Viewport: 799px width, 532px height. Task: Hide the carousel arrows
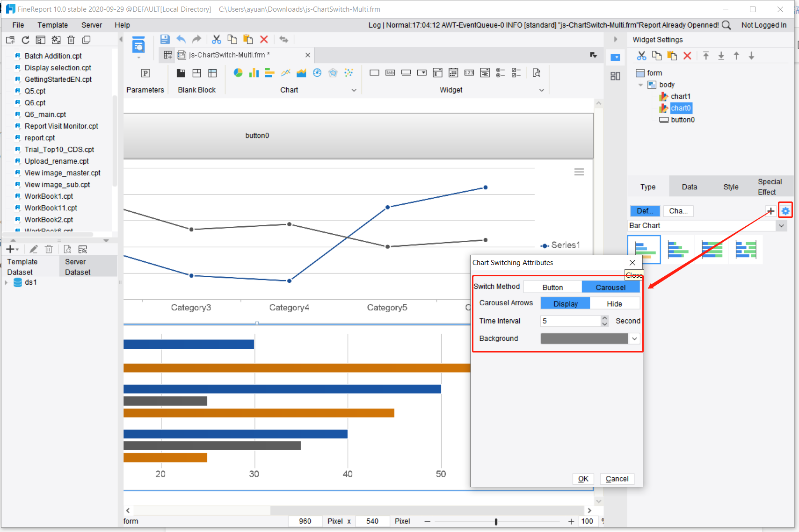click(614, 303)
